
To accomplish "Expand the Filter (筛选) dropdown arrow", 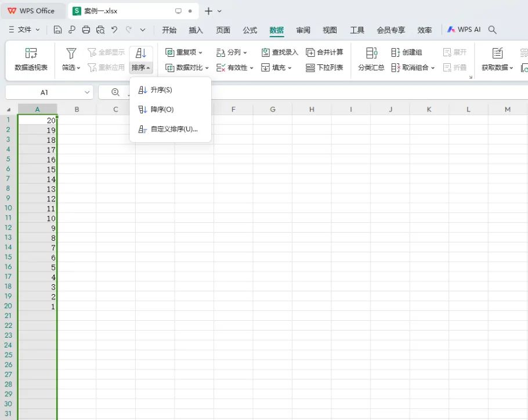I will pyautogui.click(x=78, y=68).
